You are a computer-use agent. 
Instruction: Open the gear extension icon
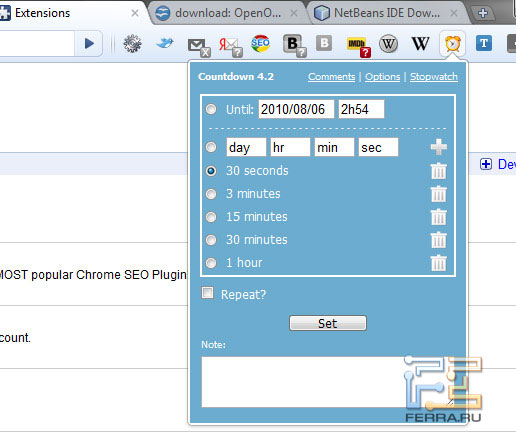click(132, 44)
